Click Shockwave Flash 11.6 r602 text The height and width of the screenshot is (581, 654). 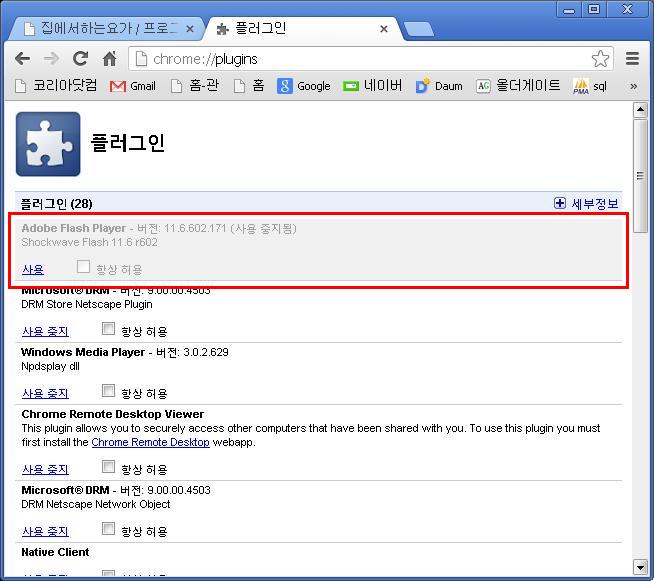coord(90,242)
